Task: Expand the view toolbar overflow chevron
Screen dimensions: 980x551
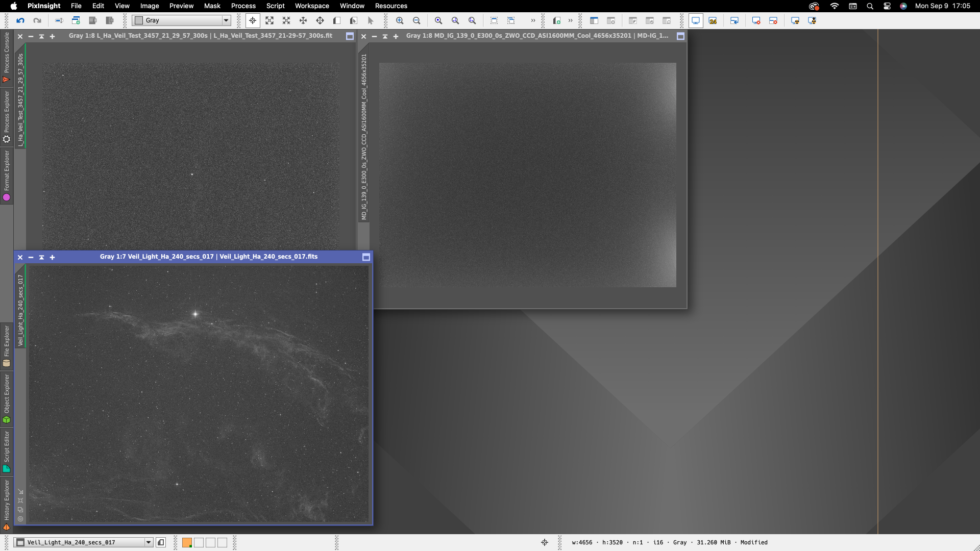Action: pos(533,20)
